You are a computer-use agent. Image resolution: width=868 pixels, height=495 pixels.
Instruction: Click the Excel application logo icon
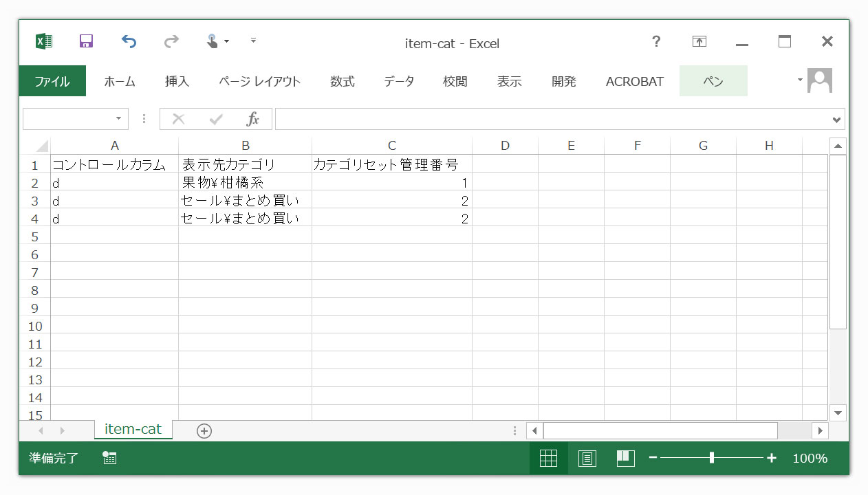click(44, 41)
